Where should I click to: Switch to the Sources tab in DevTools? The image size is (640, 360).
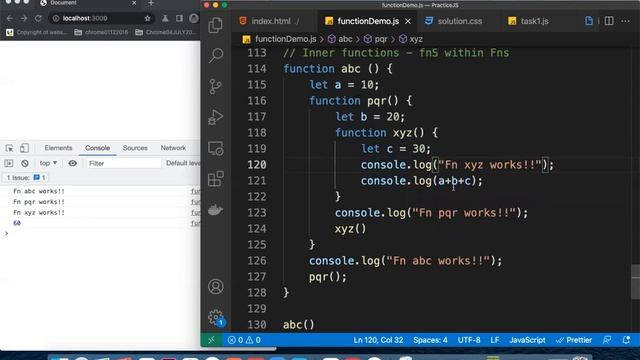point(135,148)
